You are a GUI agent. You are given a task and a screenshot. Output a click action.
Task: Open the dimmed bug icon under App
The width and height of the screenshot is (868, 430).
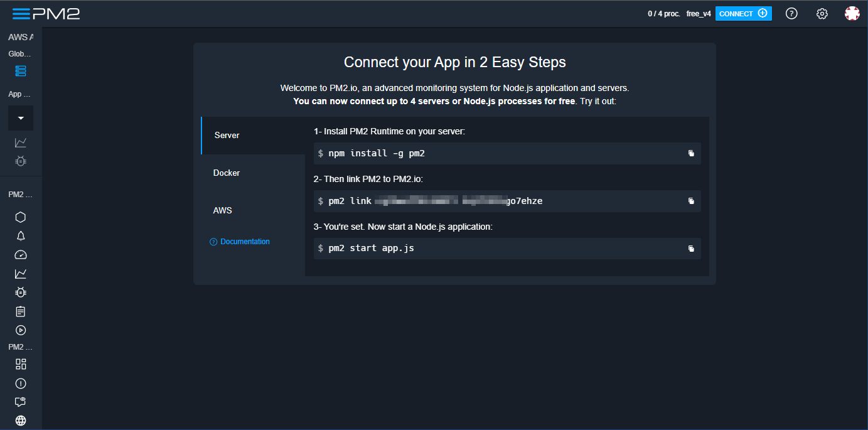(x=21, y=161)
